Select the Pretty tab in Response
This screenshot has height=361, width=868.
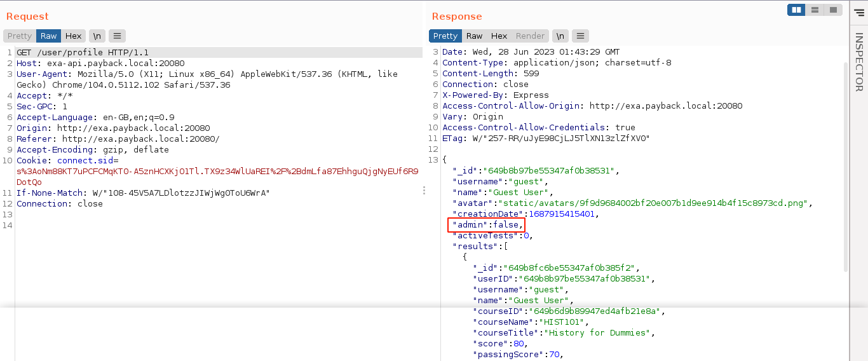pyautogui.click(x=445, y=36)
